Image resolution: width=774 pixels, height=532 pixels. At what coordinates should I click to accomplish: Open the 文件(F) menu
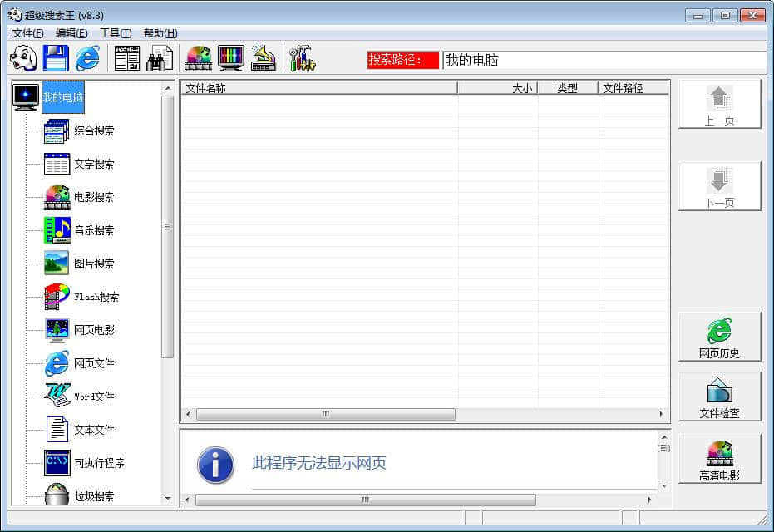28,33
